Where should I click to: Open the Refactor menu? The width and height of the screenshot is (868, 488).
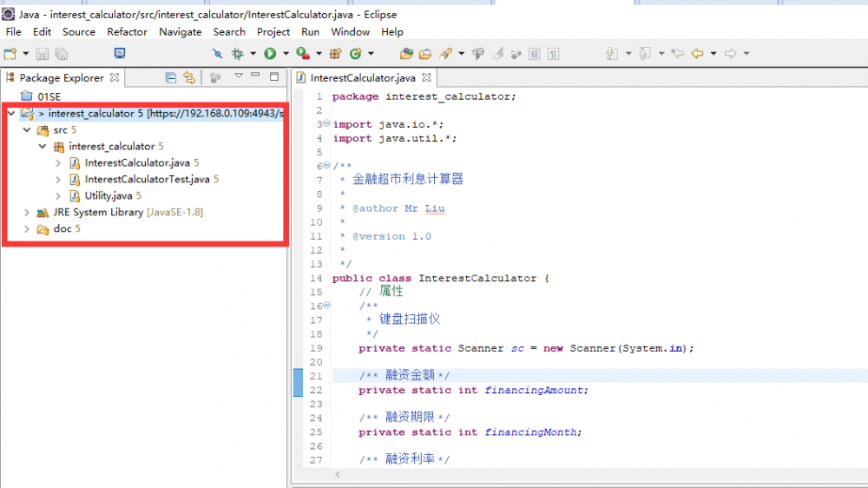(x=127, y=31)
